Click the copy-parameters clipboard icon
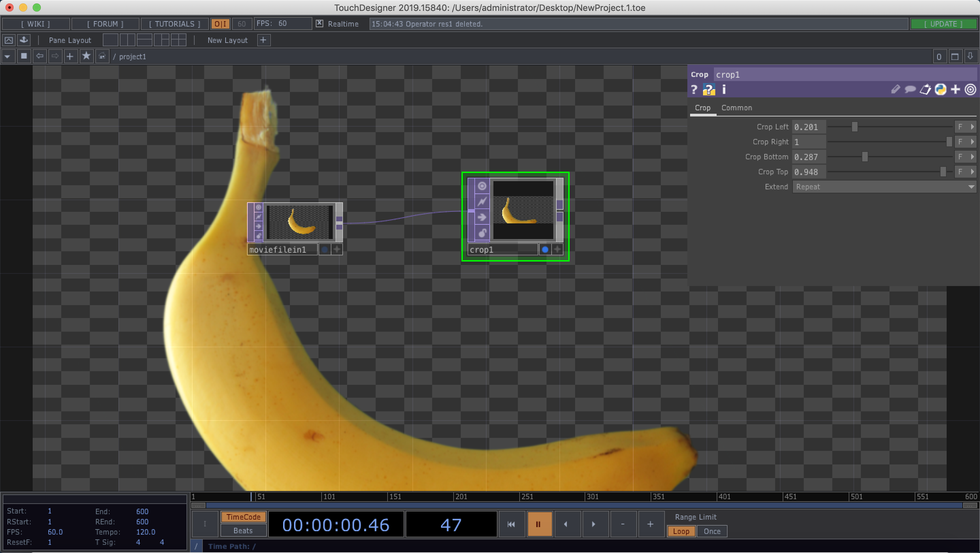Image resolution: width=980 pixels, height=553 pixels. coord(926,90)
